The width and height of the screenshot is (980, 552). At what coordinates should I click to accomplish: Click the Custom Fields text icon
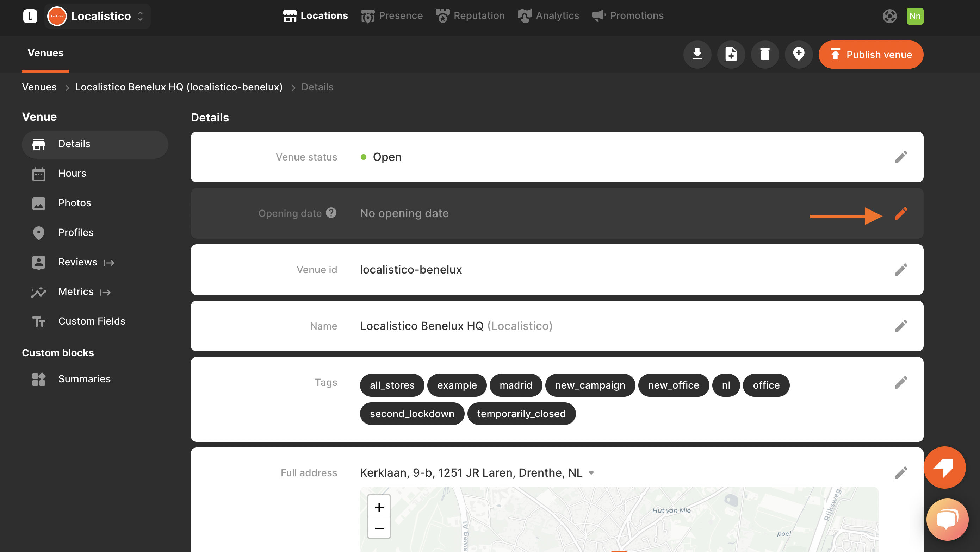[38, 322]
